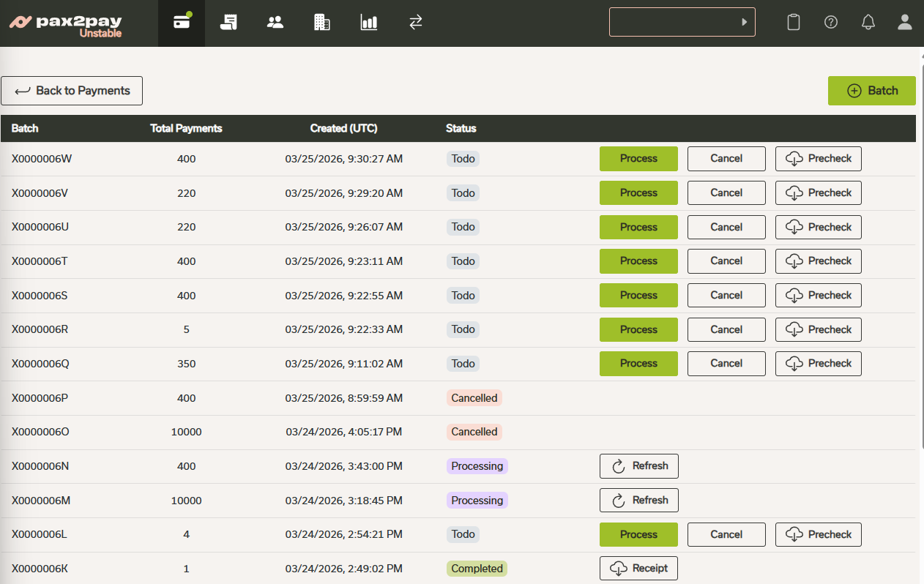Show notifications via the bell icon
Screen dimensions: 924x584
pos(868,22)
